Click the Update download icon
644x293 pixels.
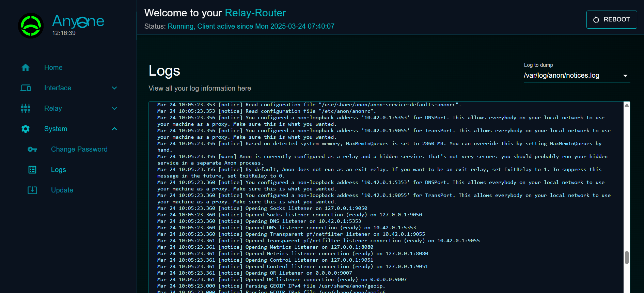32,190
